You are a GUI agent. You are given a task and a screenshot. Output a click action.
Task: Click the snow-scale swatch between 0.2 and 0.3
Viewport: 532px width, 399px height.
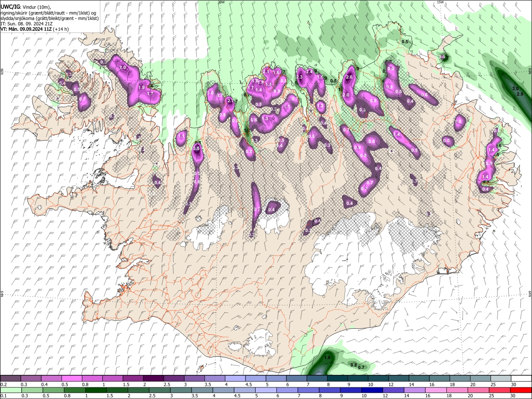[10, 378]
